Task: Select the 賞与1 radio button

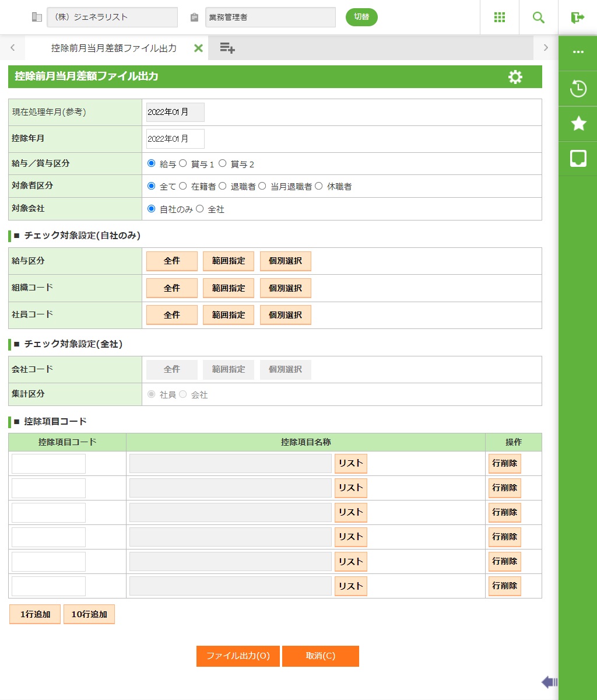Action: (182, 164)
